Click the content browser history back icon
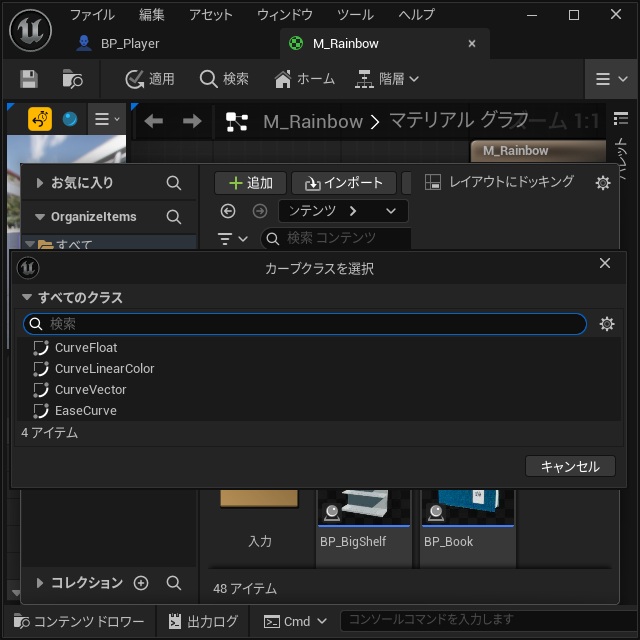 point(228,211)
